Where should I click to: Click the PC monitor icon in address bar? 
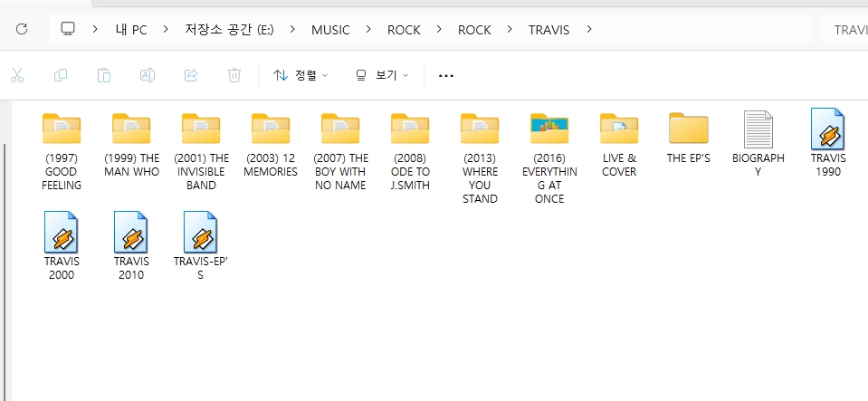tap(68, 29)
